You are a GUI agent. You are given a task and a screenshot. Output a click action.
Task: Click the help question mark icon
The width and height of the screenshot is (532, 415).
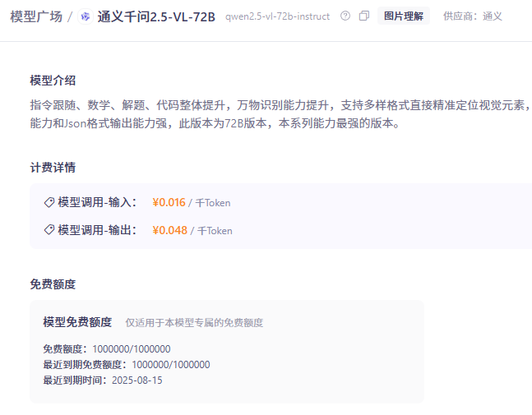coord(345,16)
